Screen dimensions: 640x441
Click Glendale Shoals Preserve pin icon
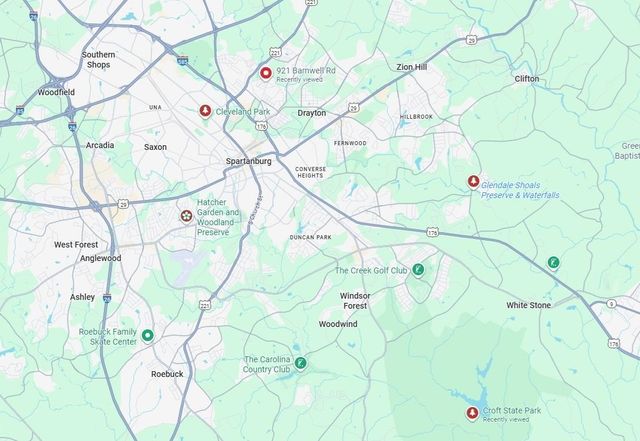473,182
